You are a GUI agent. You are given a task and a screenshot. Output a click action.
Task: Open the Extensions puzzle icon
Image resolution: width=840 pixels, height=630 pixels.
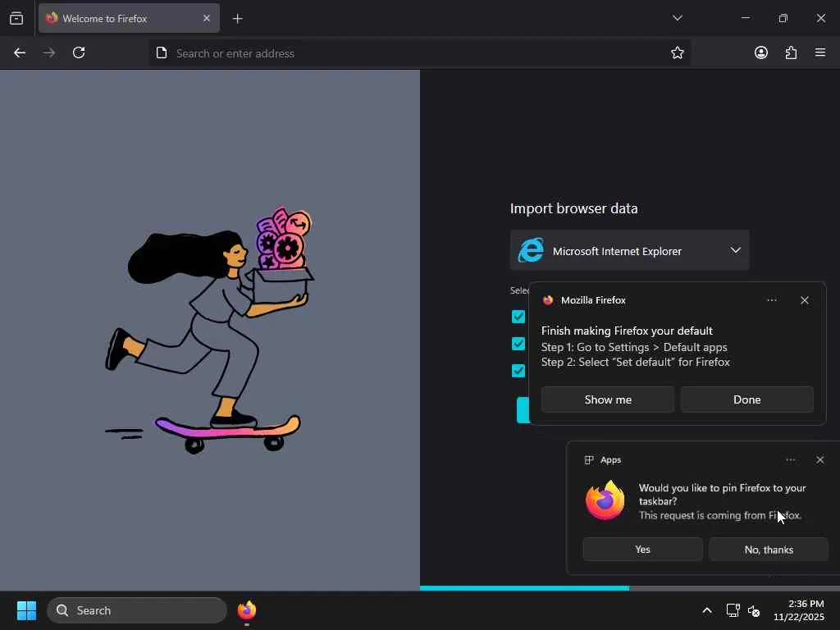pyautogui.click(x=791, y=52)
